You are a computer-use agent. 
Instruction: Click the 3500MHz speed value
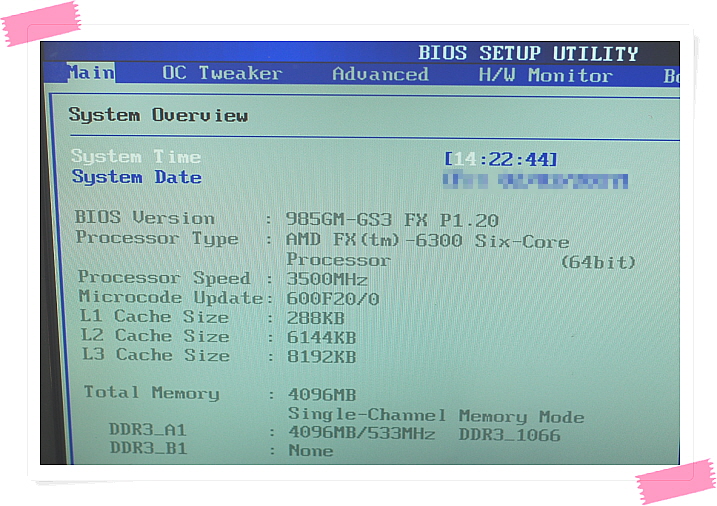pos(327,279)
